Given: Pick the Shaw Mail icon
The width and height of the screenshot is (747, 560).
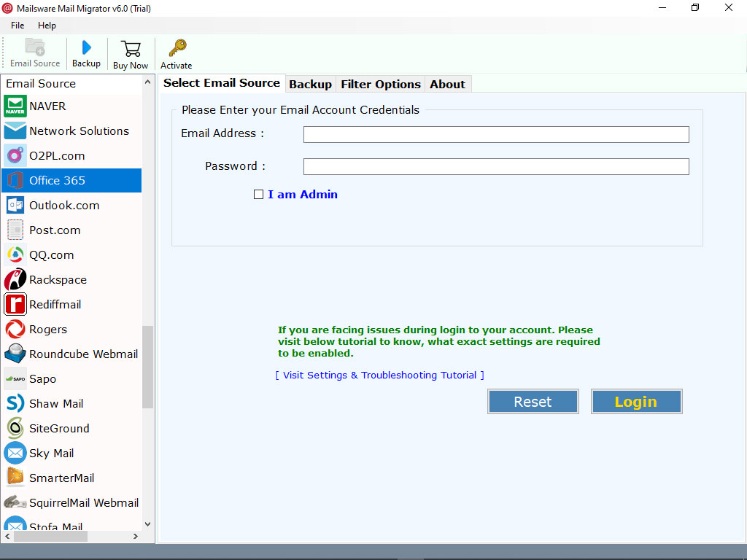Looking at the screenshot, I should (x=15, y=403).
